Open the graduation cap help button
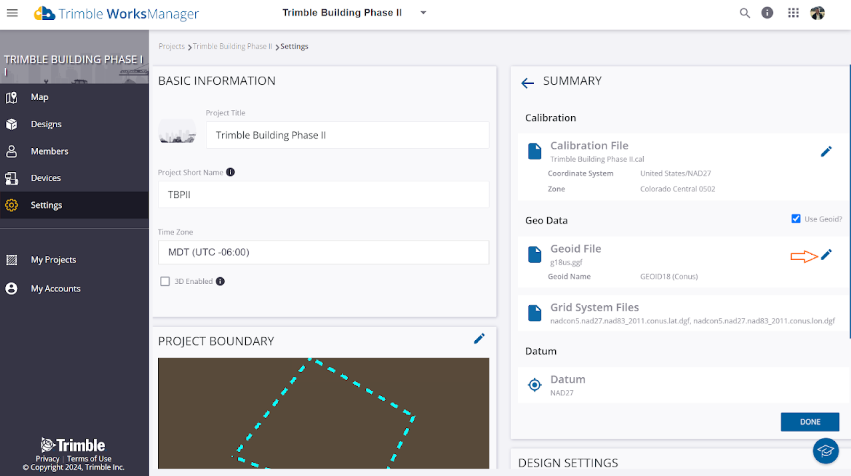 click(825, 451)
